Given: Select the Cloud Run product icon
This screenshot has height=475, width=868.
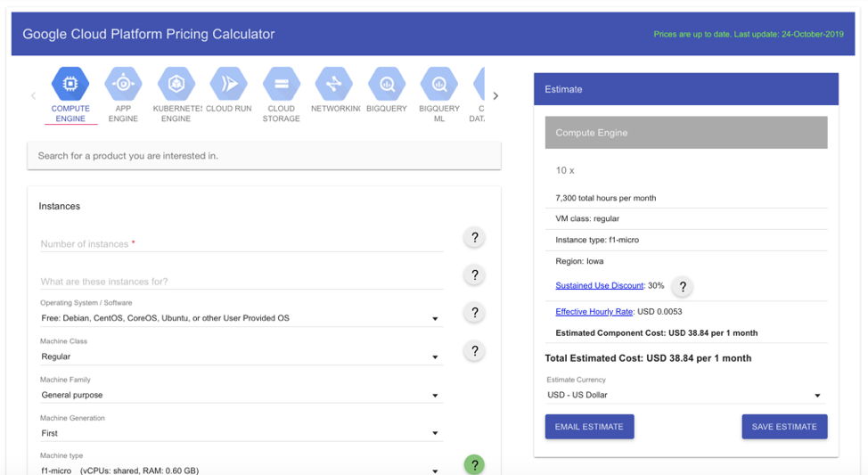Looking at the screenshot, I should (x=228, y=85).
